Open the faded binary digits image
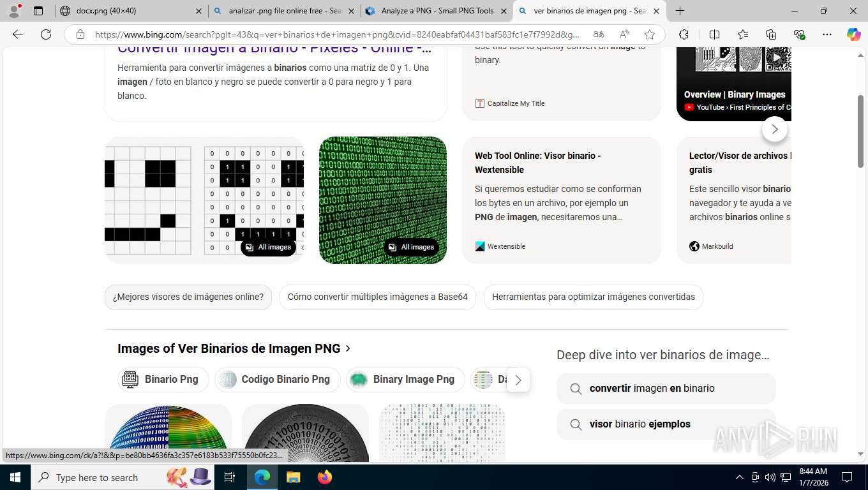Screen dimensions: 868x490 tap(442, 433)
